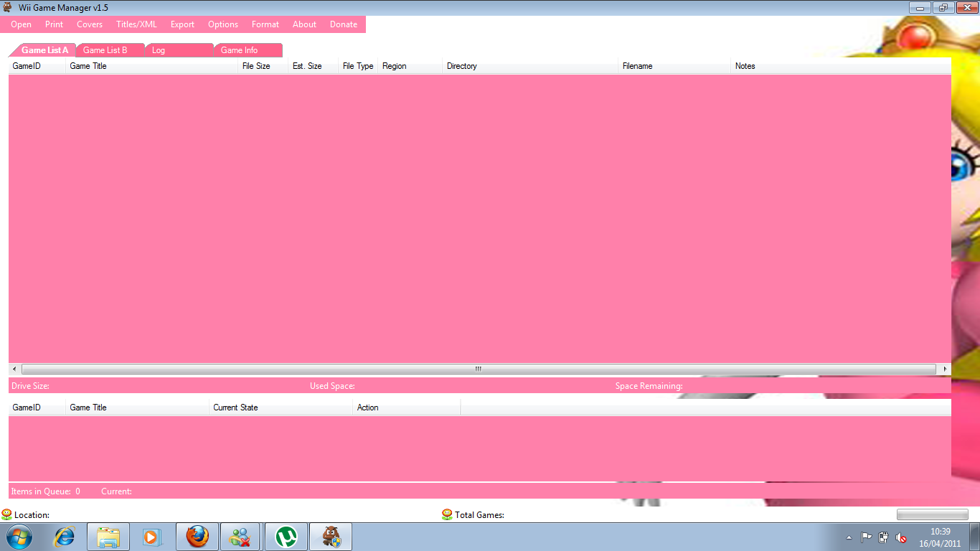Click the game list scrollbar left arrow
The width and height of the screenshot is (980, 551).
point(14,369)
